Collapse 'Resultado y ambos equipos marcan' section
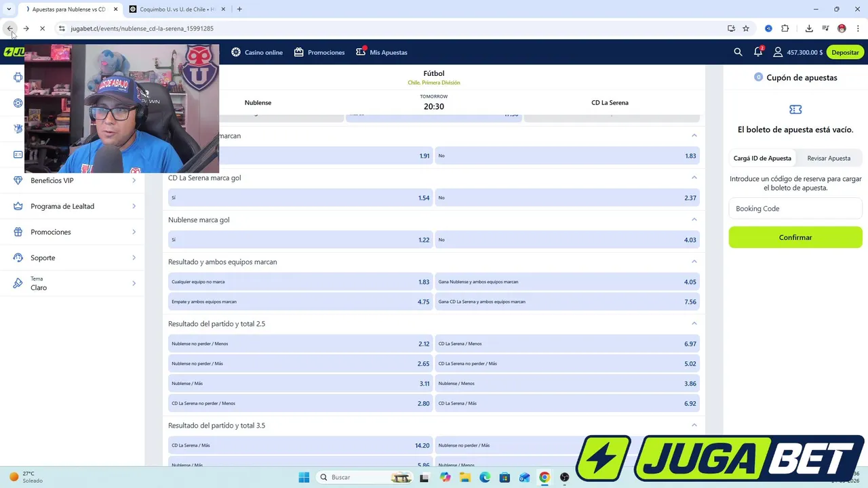The width and height of the screenshot is (868, 488). pos(694,262)
